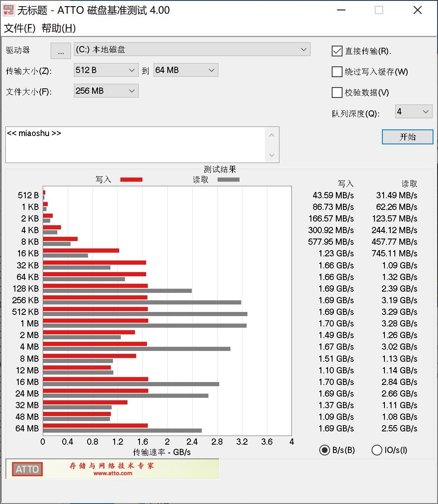Enable 绕过写入缓存(W) option
Screen dimensions: 438x504
coord(337,72)
